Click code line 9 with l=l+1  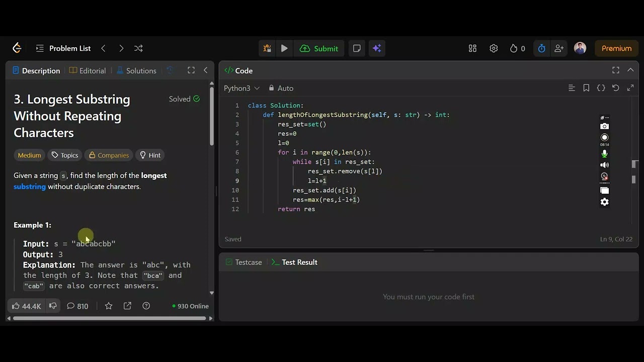[x=317, y=180]
